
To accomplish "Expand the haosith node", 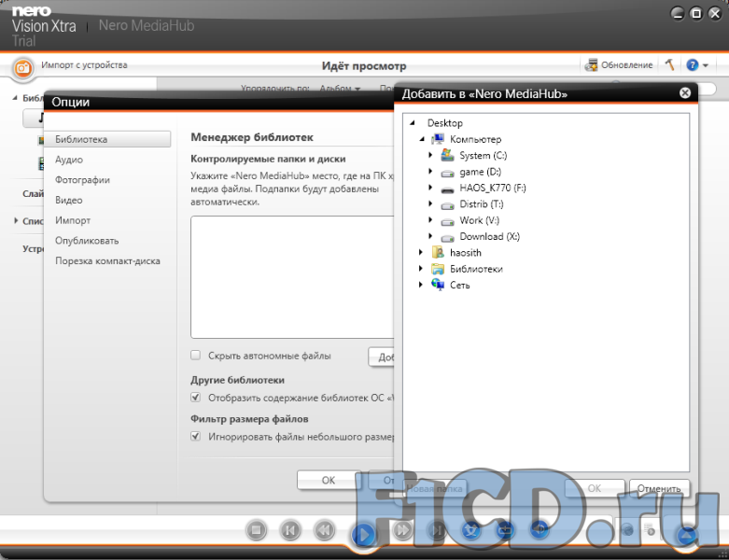I will [421, 252].
